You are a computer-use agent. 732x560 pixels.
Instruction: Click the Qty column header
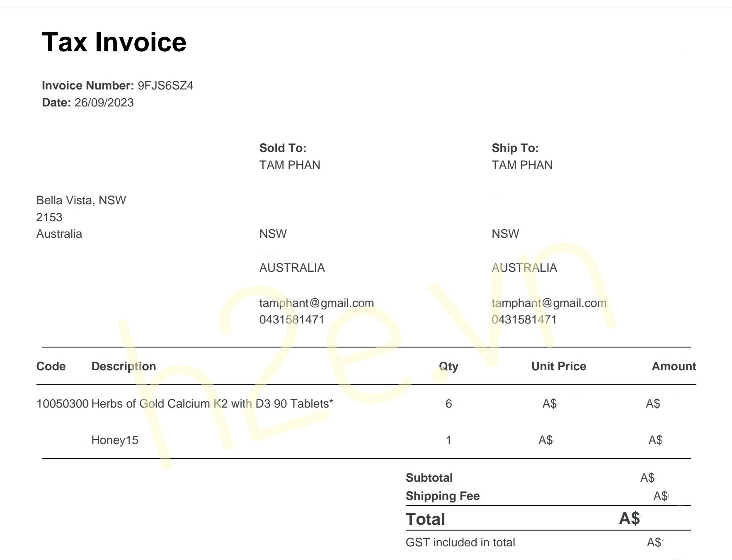449,367
